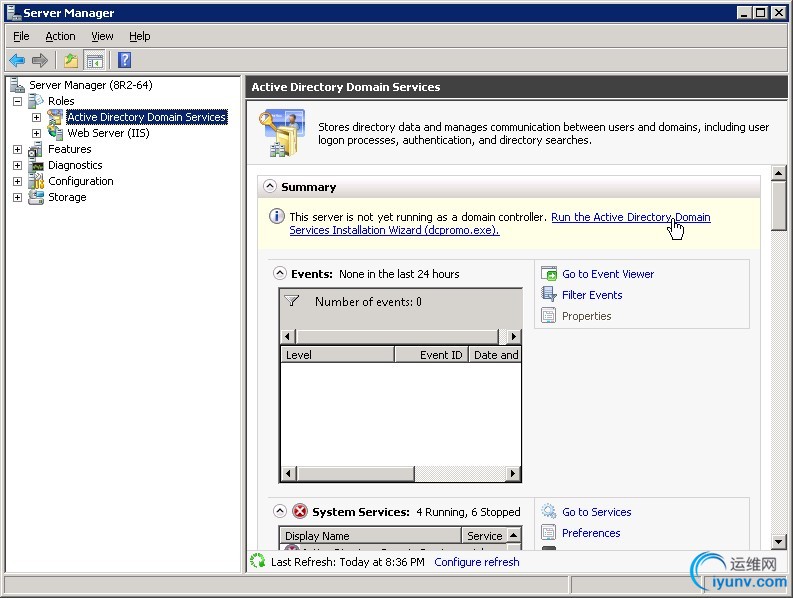
Task: Click the large AD DS role keys icon
Action: (282, 133)
